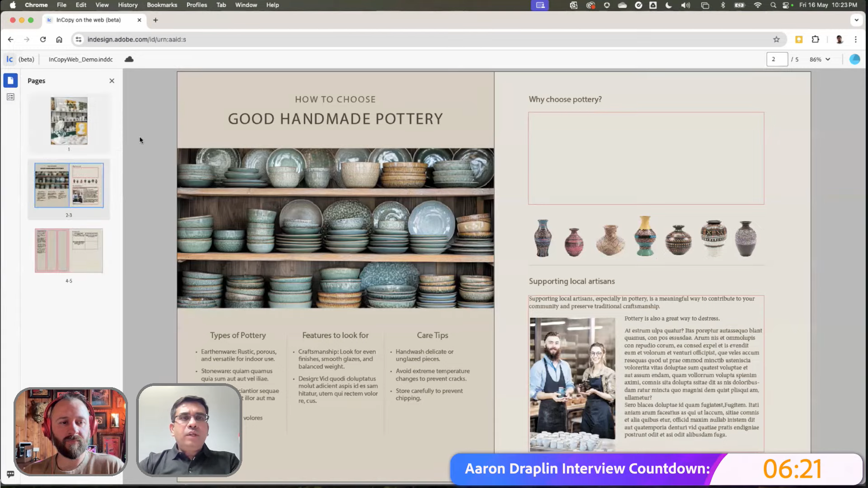Open a new browser tab
The image size is (868, 488).
[x=156, y=20]
